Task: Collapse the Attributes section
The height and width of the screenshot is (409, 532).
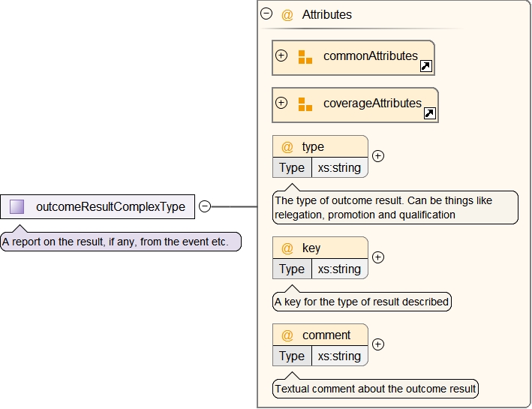Action: pyautogui.click(x=266, y=14)
